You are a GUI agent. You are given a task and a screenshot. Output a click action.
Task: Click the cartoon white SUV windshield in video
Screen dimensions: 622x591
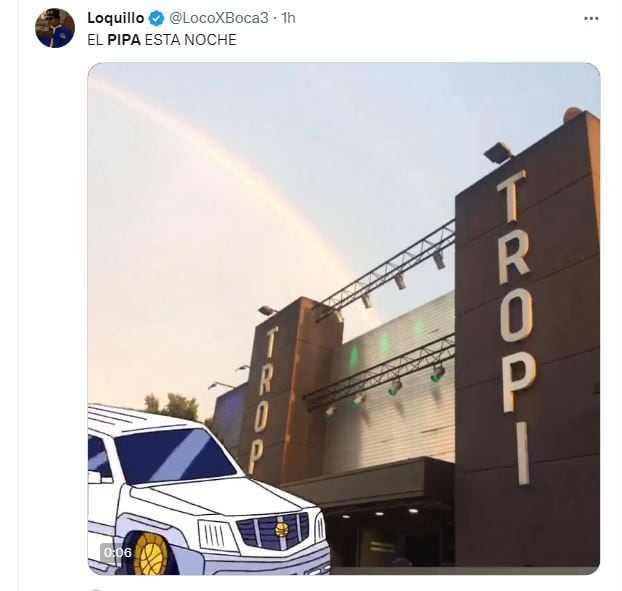pyautogui.click(x=175, y=456)
